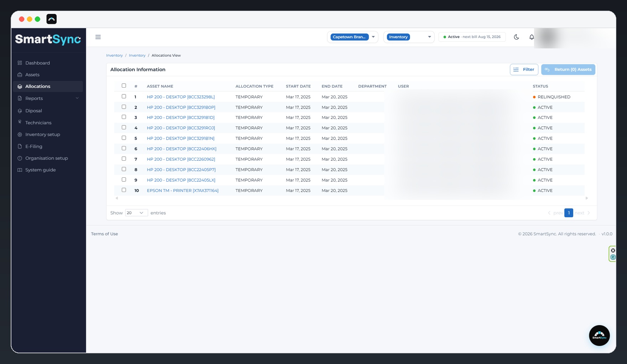The height and width of the screenshot is (364, 627).
Task: Check the box for row 4 HP 200 8CC3291ROJ
Action: tap(124, 127)
